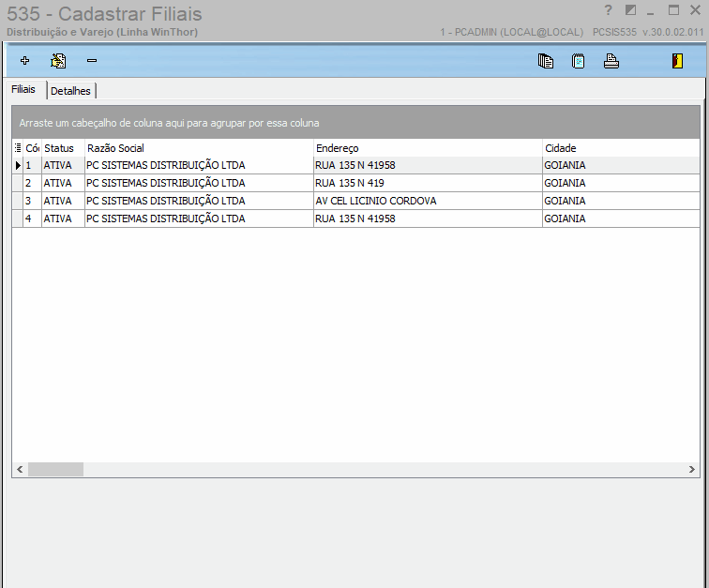
Task: Sort by Cidade column header
Action: click(x=621, y=148)
